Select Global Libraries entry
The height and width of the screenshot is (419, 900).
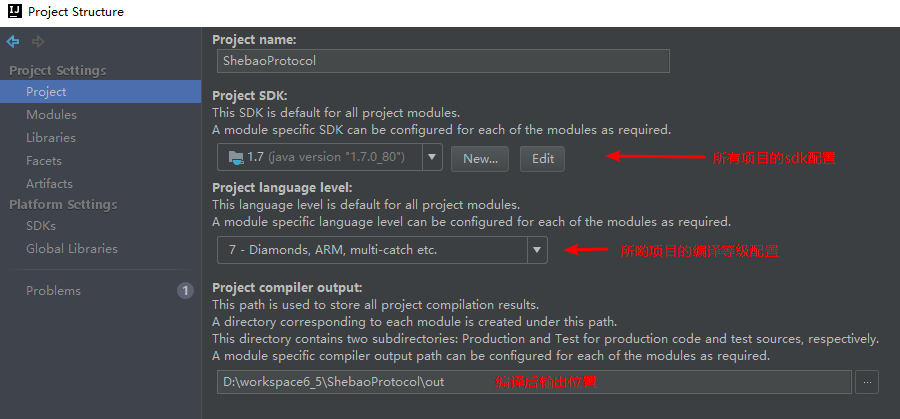pyautogui.click(x=72, y=249)
